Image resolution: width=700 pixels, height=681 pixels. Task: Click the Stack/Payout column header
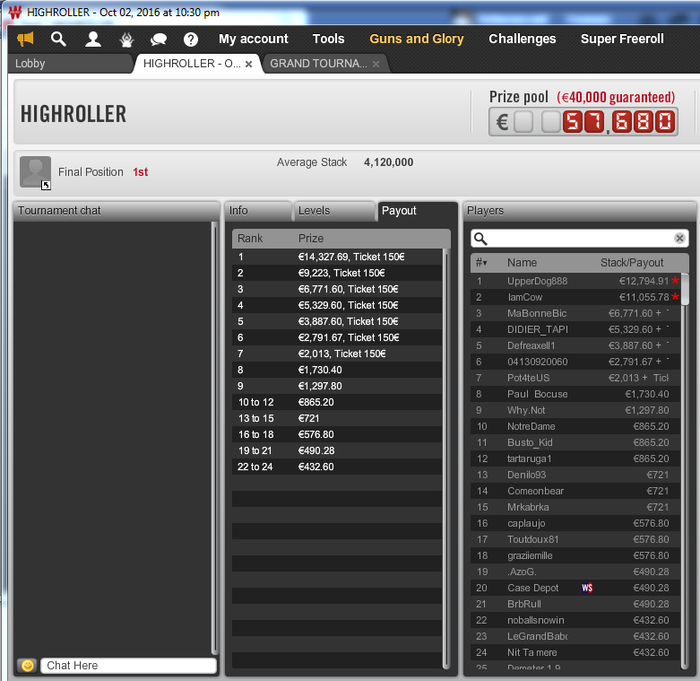coord(631,263)
